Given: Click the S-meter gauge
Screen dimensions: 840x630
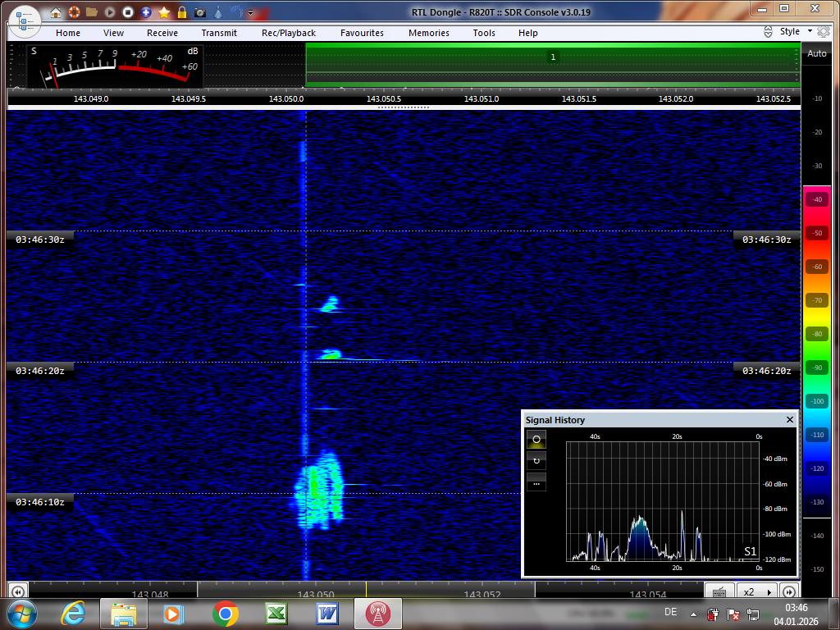Looking at the screenshot, I should [x=115, y=66].
